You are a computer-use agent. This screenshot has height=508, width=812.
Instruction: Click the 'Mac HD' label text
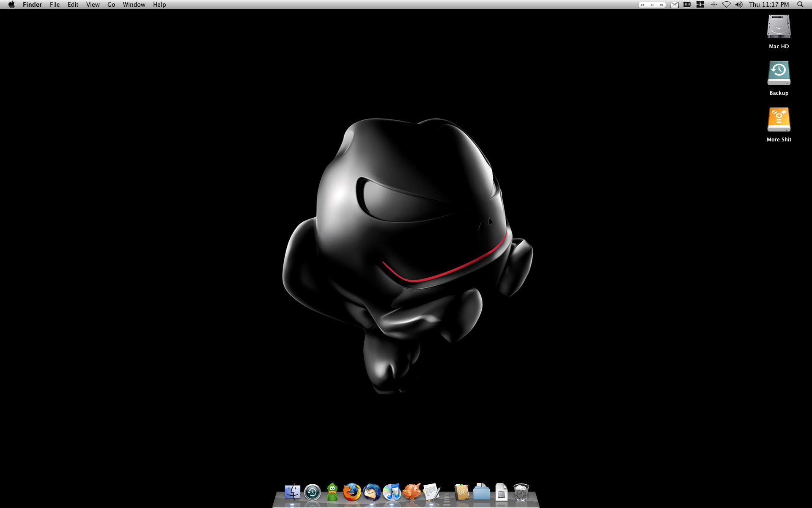pyautogui.click(x=779, y=47)
